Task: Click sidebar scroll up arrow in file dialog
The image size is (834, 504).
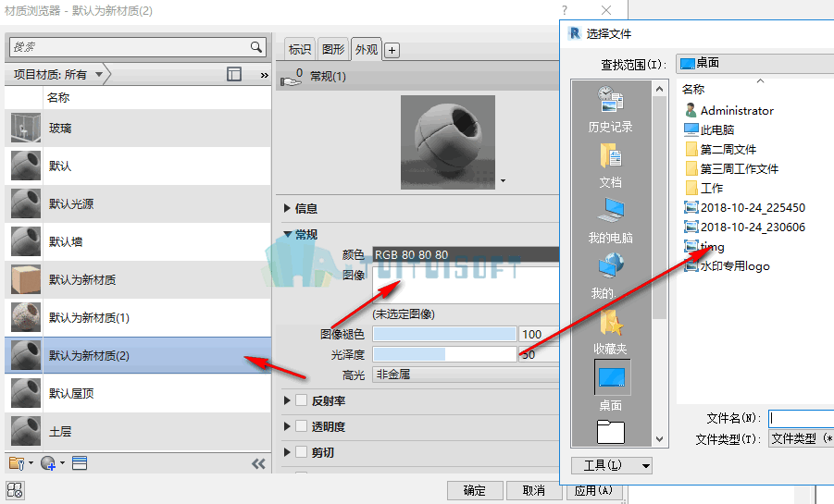Action: pyautogui.click(x=660, y=90)
